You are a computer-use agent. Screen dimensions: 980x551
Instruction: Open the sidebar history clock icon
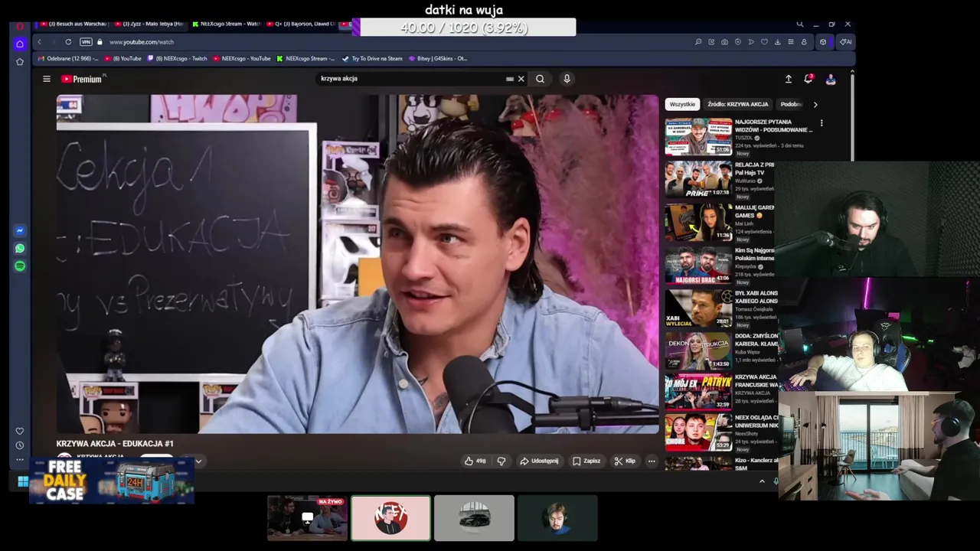click(20, 445)
